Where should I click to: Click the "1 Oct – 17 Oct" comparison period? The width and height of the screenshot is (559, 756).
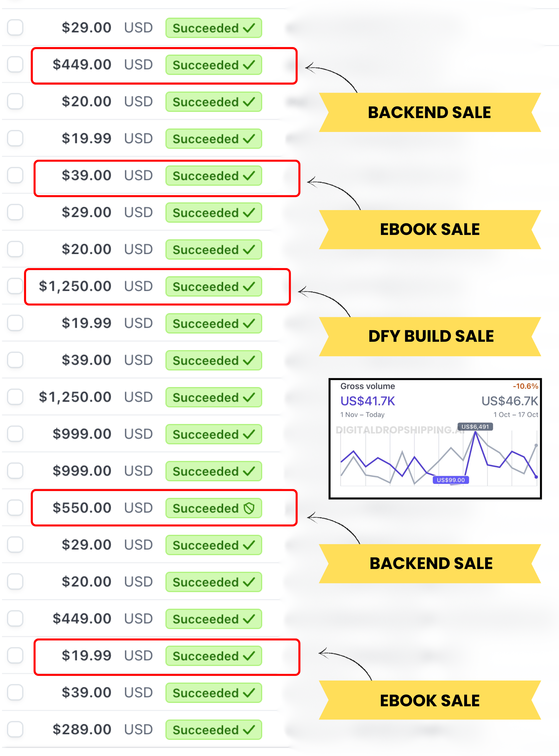click(x=515, y=415)
